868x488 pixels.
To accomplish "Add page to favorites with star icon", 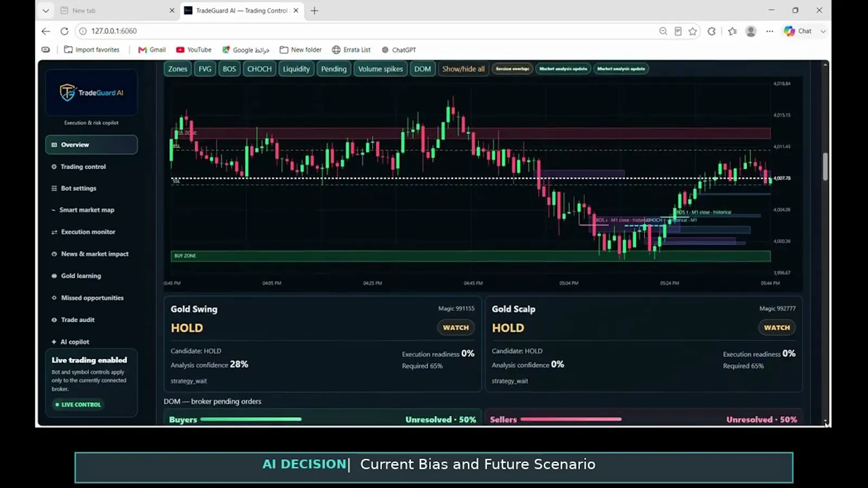I will 693,31.
